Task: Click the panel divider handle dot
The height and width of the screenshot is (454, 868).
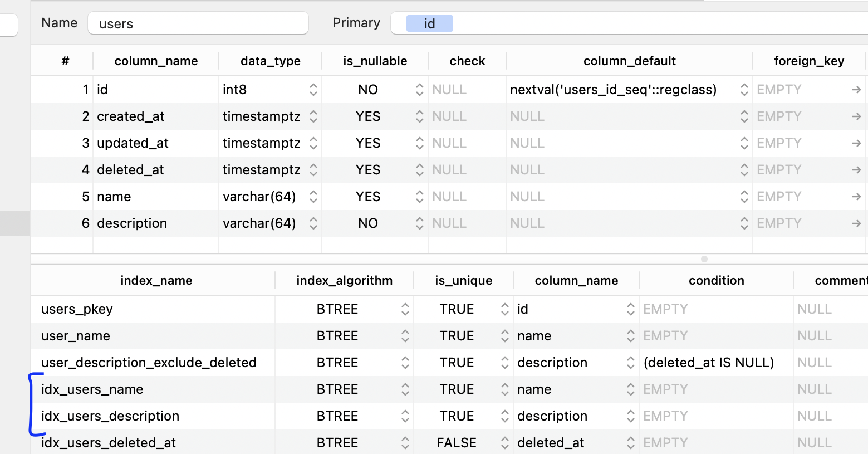Action: click(x=704, y=259)
